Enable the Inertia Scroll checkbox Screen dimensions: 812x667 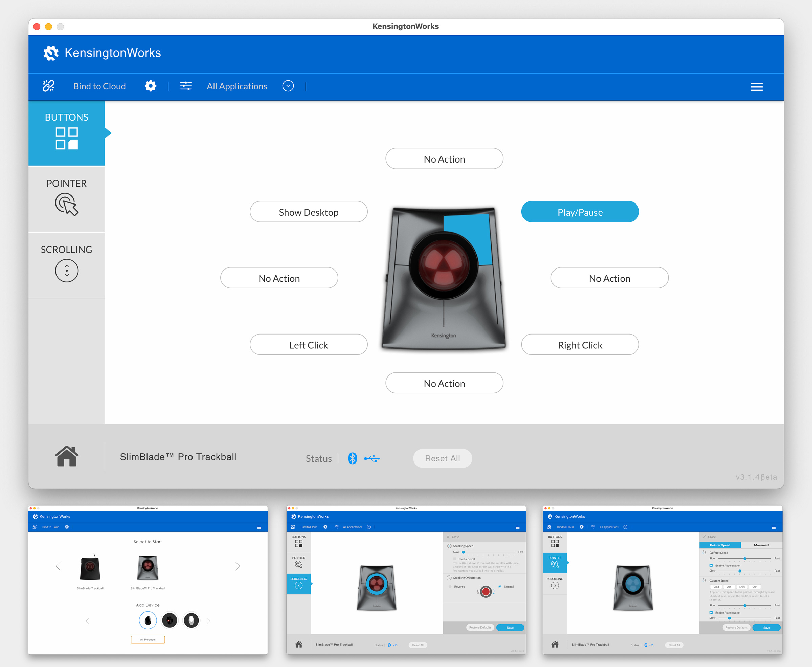[455, 559]
